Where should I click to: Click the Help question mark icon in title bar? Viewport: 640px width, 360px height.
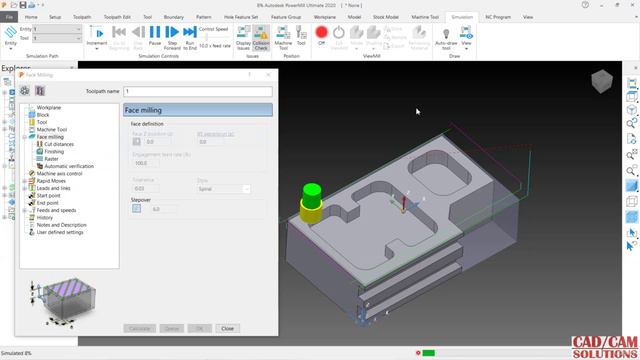[x=585, y=5]
